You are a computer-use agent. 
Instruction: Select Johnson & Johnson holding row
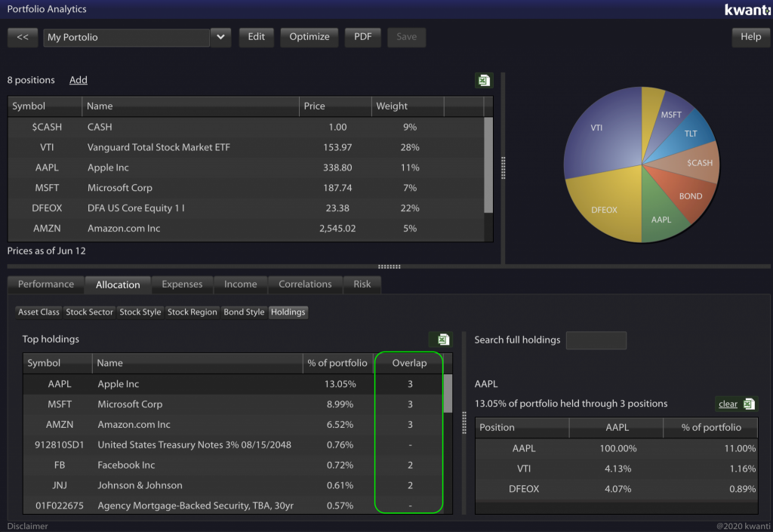point(233,485)
